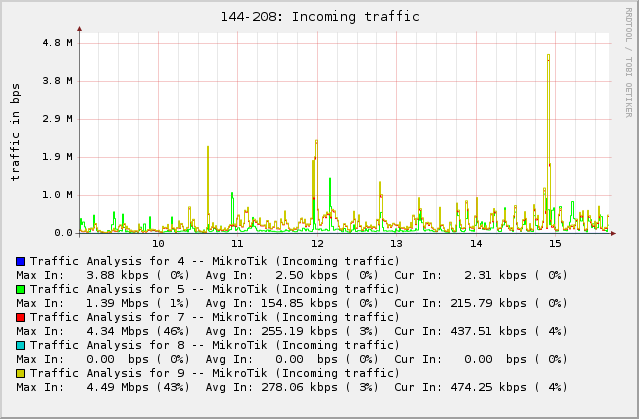The image size is (639, 419).
Task: Click the x-axis tick labeled 13
Action: click(396, 244)
